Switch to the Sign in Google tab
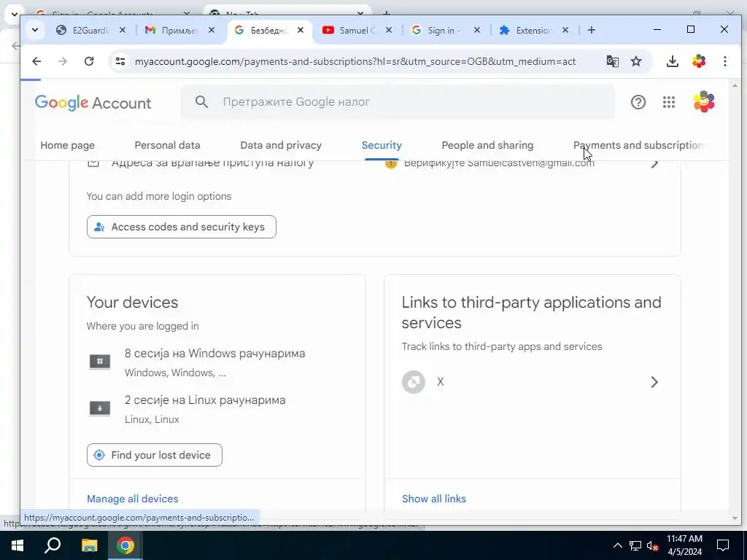 (444, 30)
